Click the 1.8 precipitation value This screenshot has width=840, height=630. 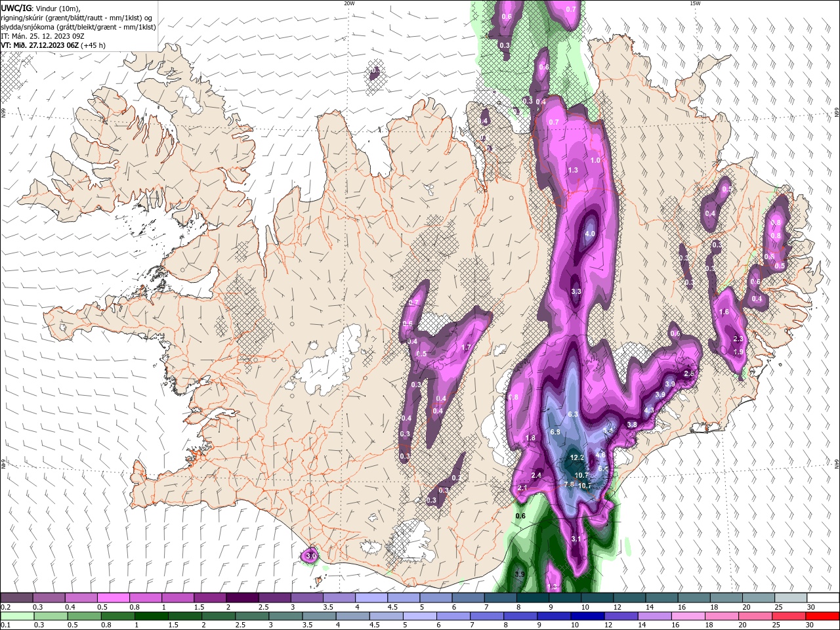tap(530, 438)
